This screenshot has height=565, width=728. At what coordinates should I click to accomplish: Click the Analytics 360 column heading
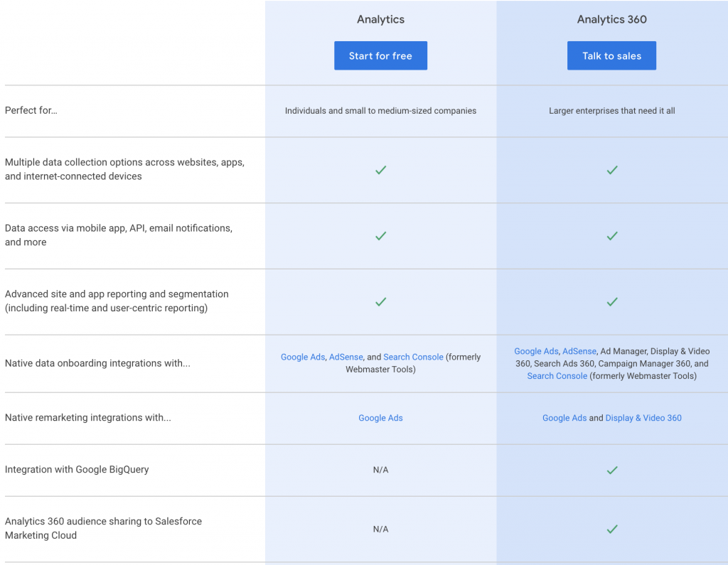point(611,20)
